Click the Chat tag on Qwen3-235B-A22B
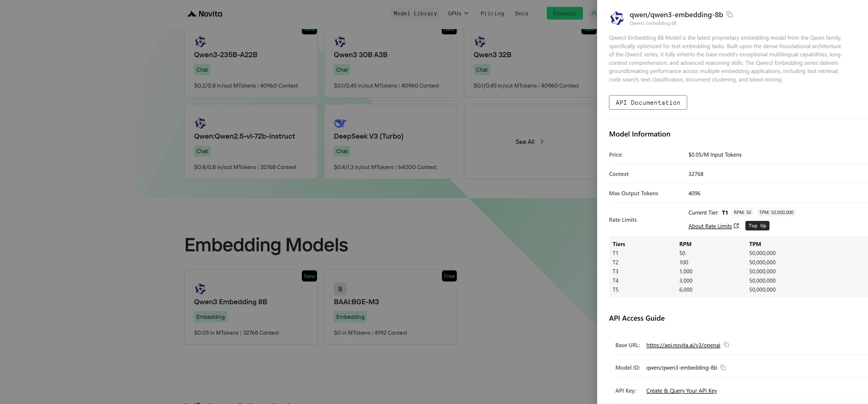This screenshot has width=868, height=404. [202, 70]
